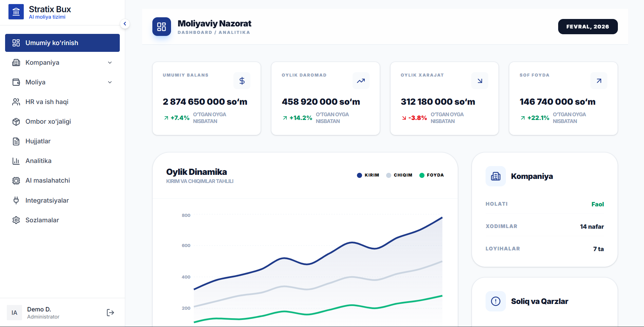Click the Stratix Bux bank logo icon
The image size is (644, 327).
[16, 12]
